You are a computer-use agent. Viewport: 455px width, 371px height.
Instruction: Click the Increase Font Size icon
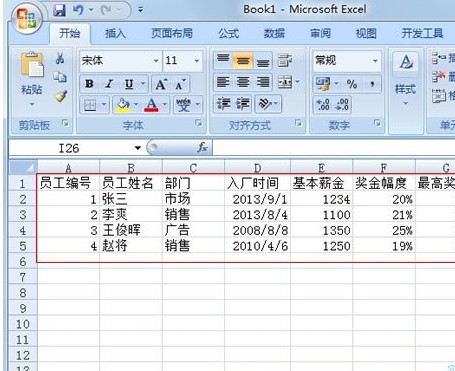[x=161, y=84]
